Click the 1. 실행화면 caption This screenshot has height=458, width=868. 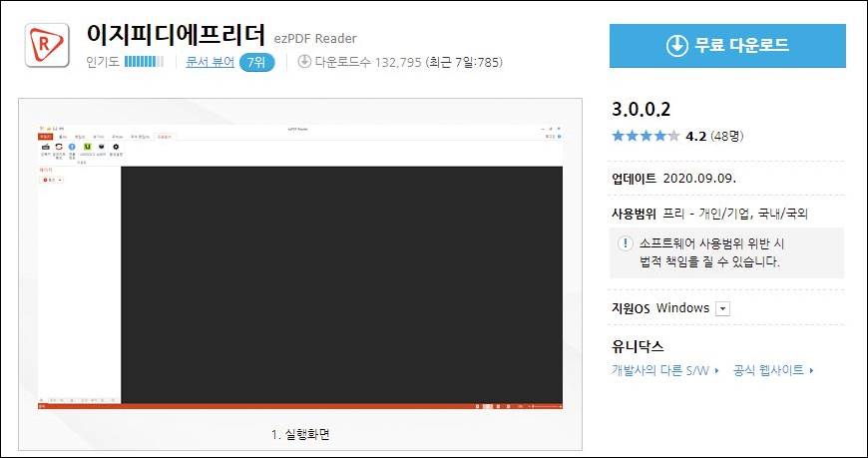(300, 435)
